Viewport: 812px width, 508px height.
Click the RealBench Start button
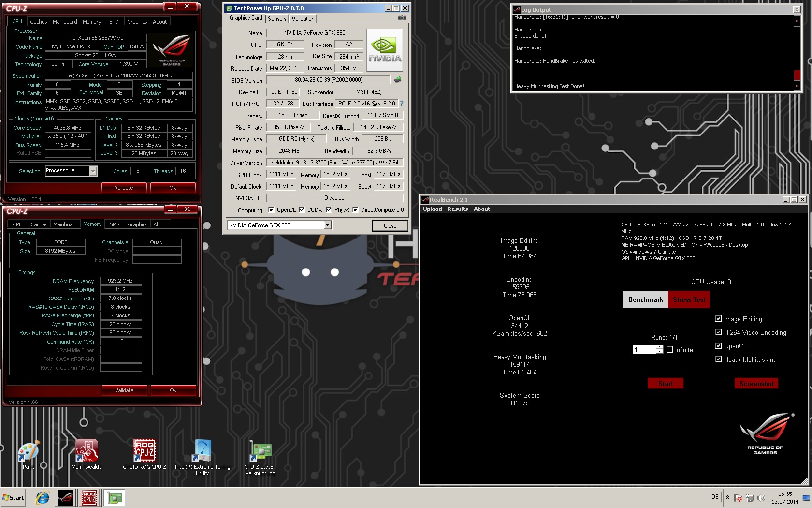(665, 383)
